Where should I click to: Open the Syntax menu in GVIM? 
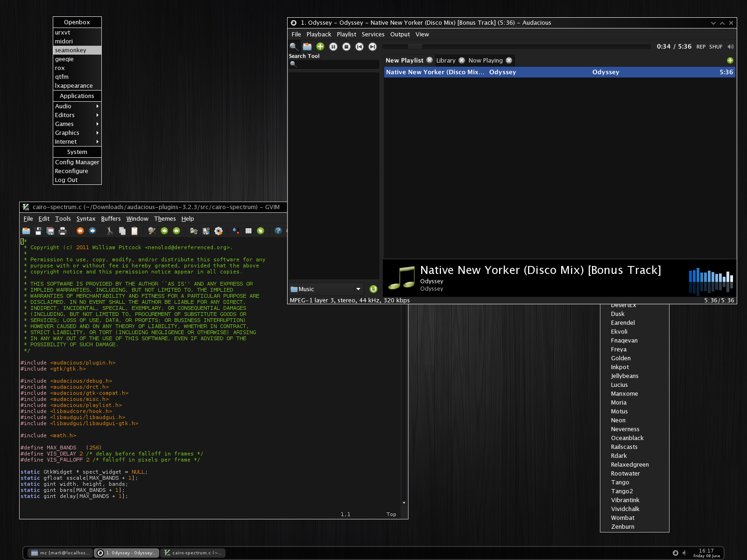tap(86, 219)
